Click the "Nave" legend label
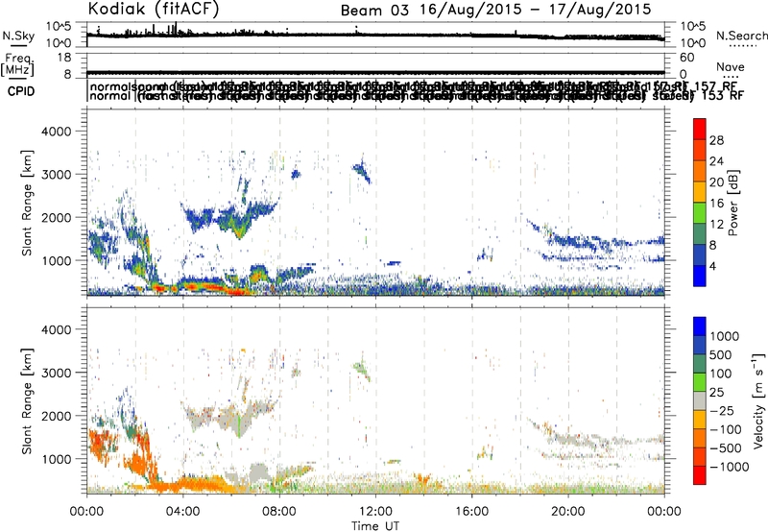 coord(731,67)
